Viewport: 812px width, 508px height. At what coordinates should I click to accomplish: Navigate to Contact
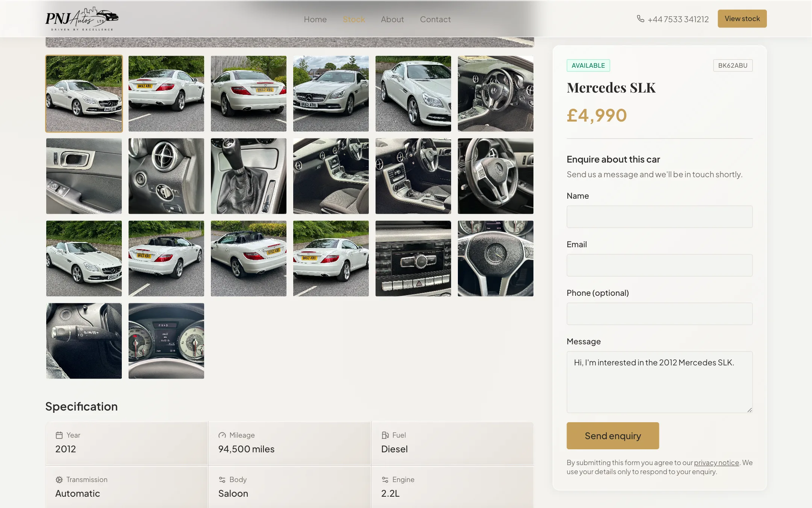coord(435,19)
